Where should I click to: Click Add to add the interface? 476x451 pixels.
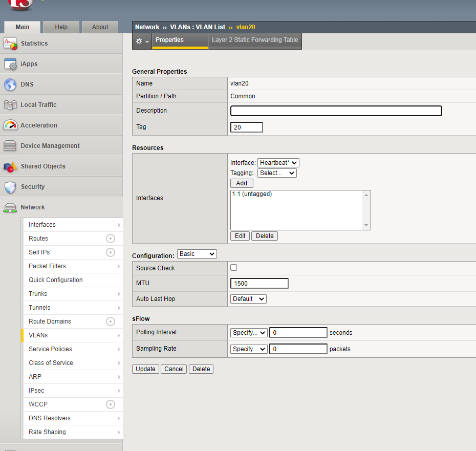[242, 183]
